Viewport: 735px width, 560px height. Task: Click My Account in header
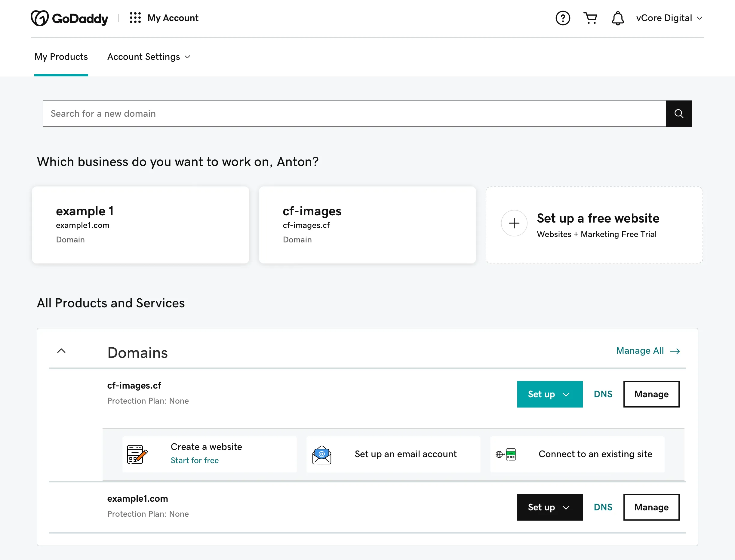173,18
